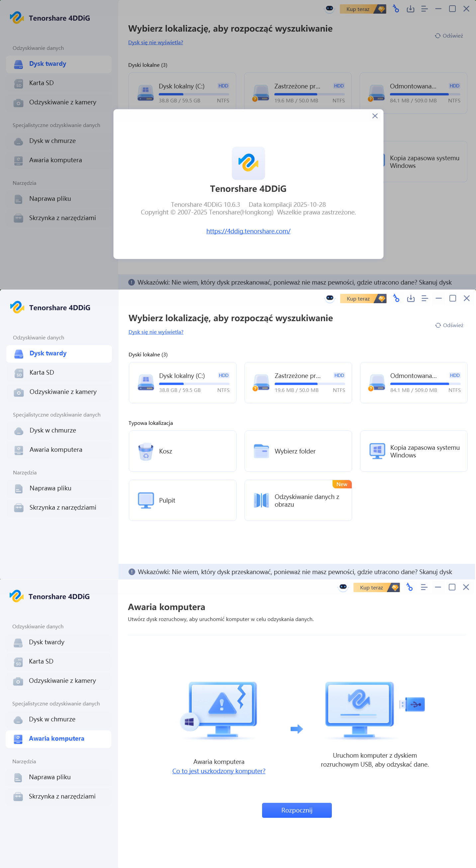Click Kup teraz in Awaria komputera page window
Screen dimensions: 476x868
pyautogui.click(x=376, y=587)
